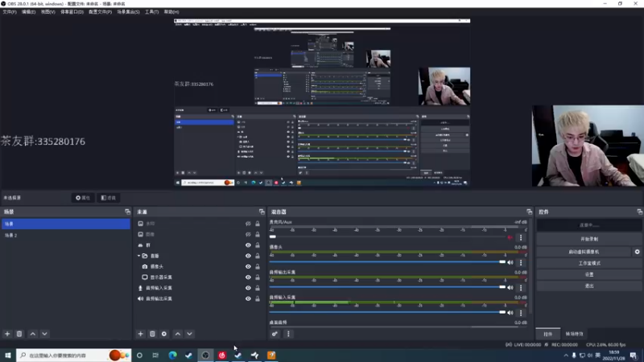The height and width of the screenshot is (362, 644).
Task: Hide the 音频输入采集 source with its eye icon
Action: click(248, 288)
